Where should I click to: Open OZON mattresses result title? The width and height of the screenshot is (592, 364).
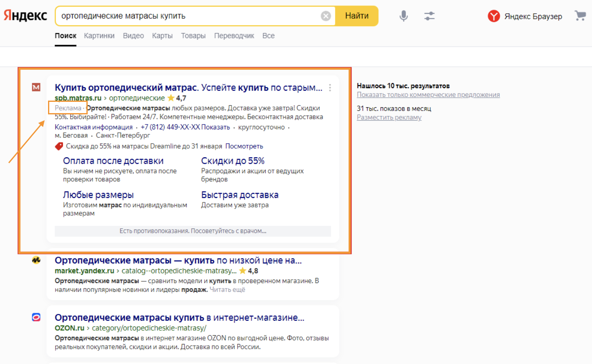(x=180, y=318)
